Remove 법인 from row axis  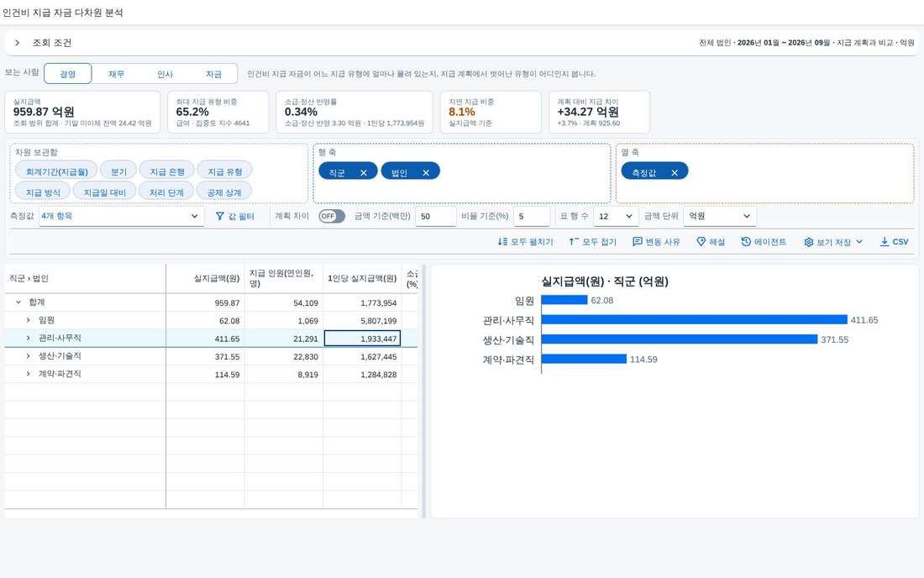426,172
